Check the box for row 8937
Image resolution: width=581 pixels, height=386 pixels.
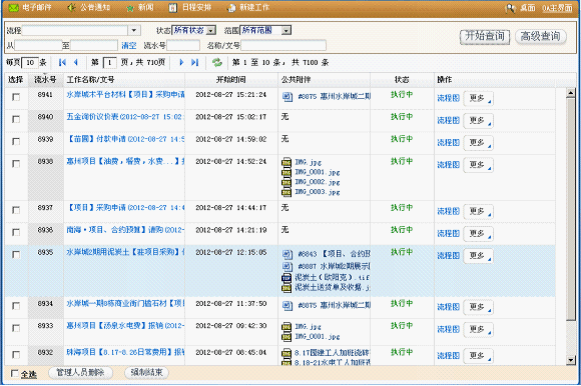16,210
